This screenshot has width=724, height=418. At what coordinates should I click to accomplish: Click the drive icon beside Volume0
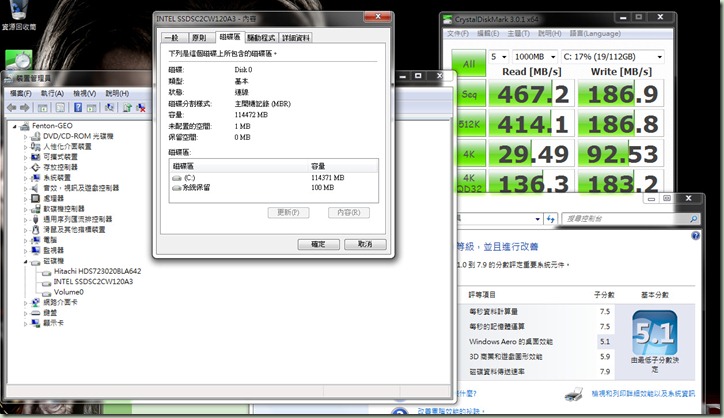pos(47,293)
